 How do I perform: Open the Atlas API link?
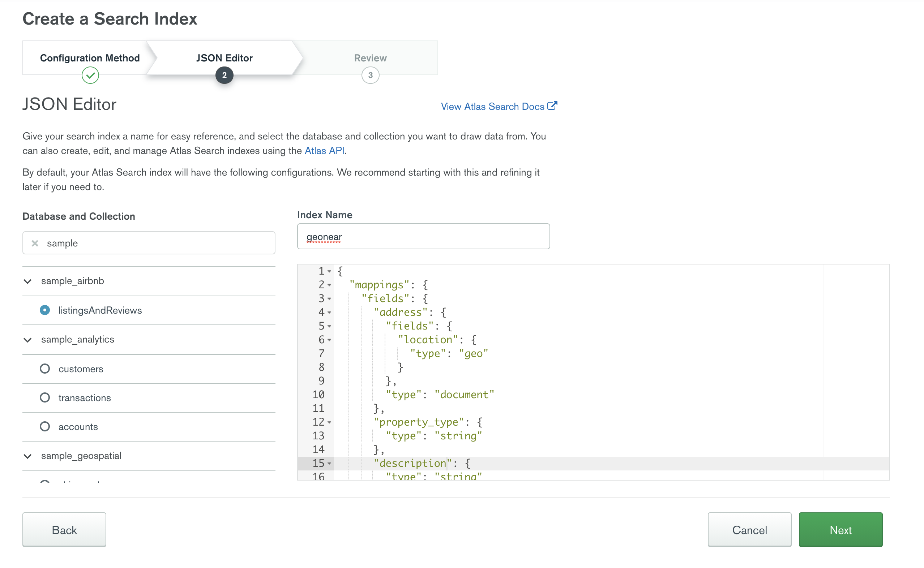click(324, 151)
